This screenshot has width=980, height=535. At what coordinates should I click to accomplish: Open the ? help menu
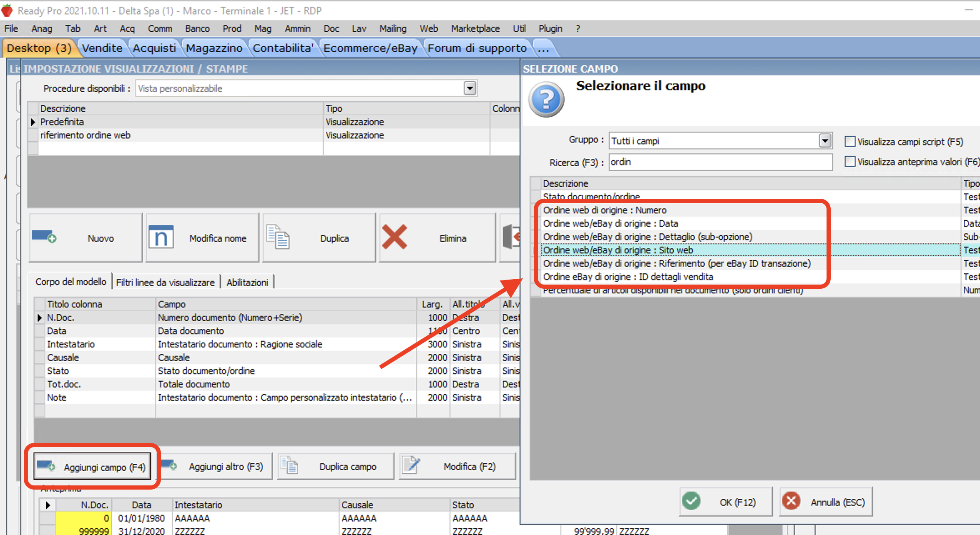pyautogui.click(x=578, y=29)
